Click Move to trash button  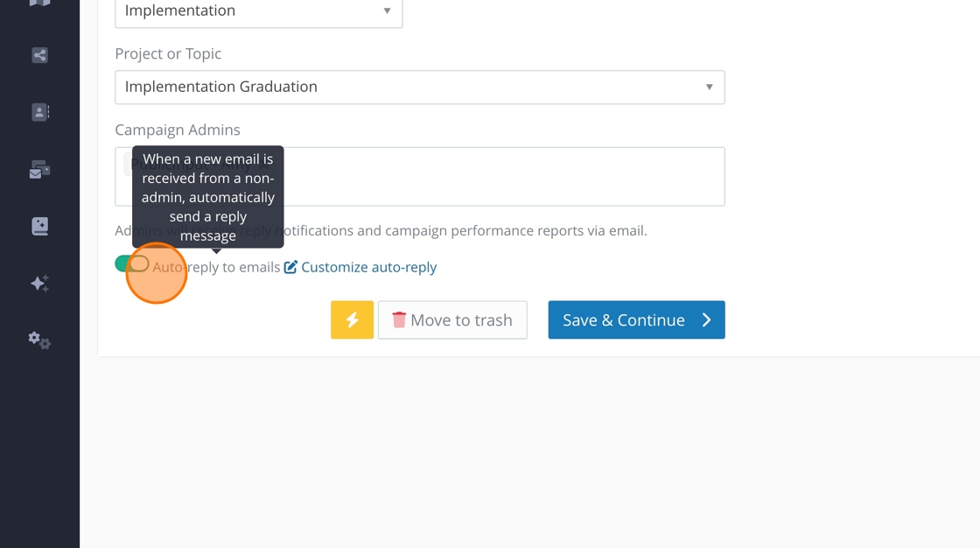[451, 320]
